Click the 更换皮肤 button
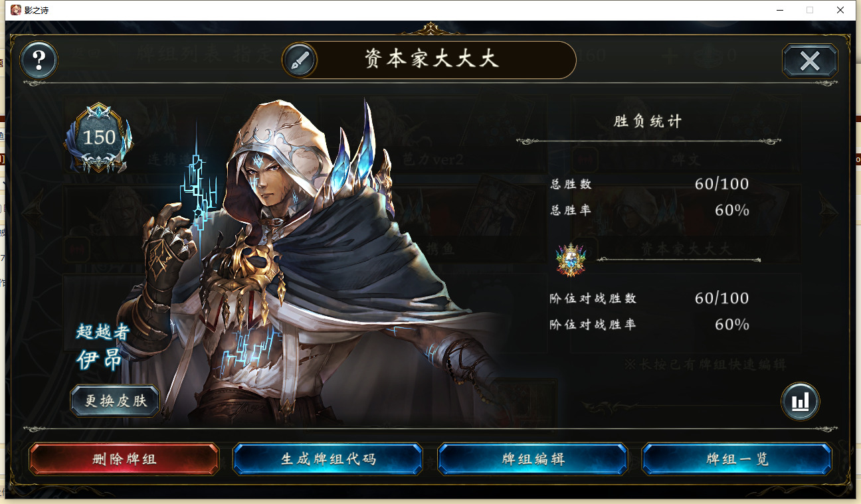This screenshot has width=861, height=504. [x=115, y=401]
